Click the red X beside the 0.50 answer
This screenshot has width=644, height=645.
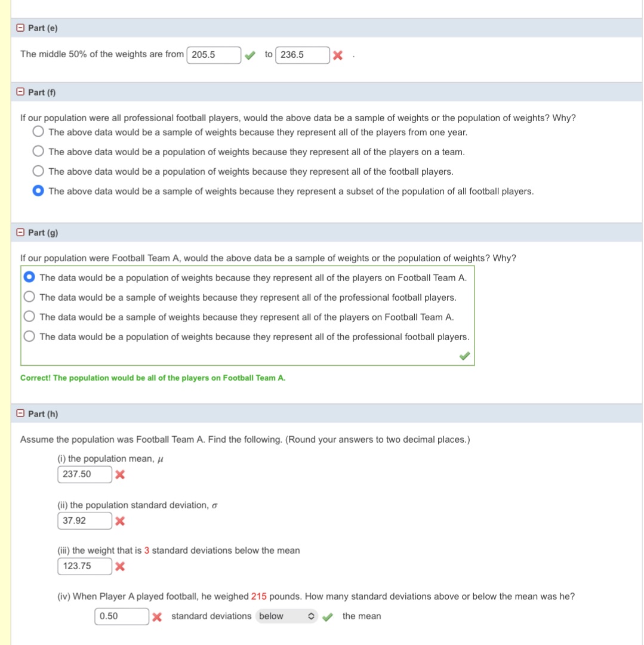tap(158, 616)
